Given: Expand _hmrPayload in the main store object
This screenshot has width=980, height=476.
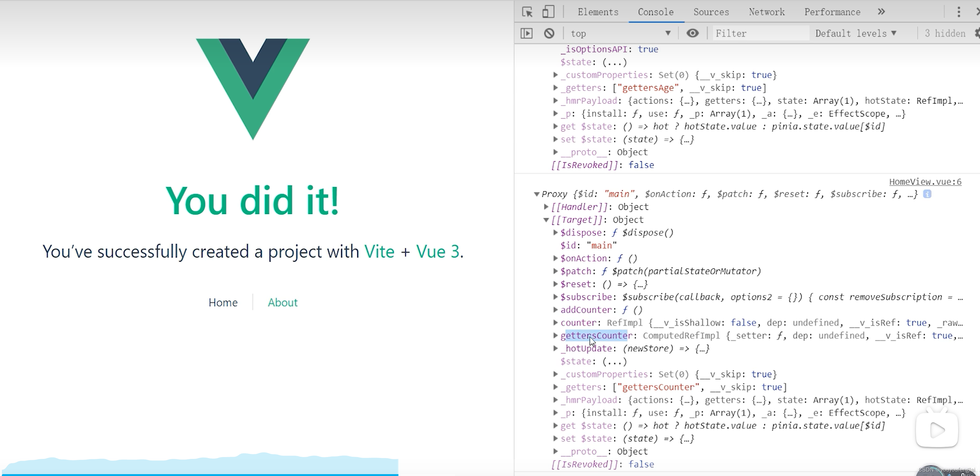Looking at the screenshot, I should [x=556, y=400].
